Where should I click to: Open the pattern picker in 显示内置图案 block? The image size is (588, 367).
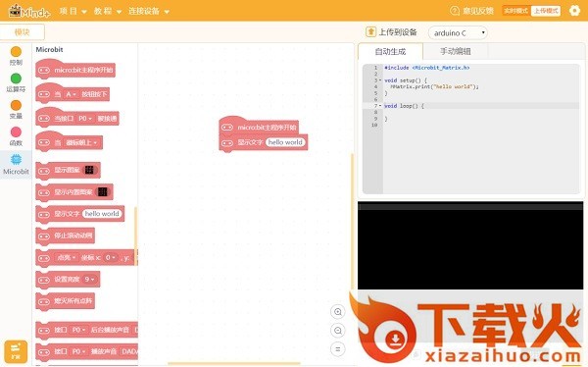tap(103, 192)
